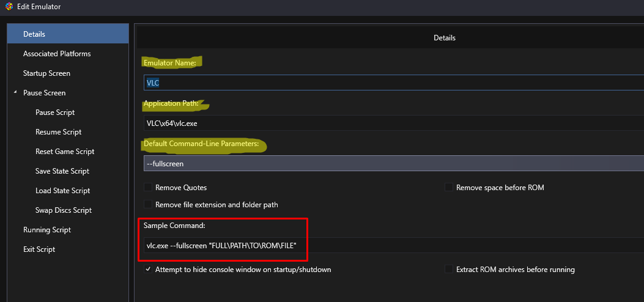Open the Reset Game Script page
644x302 pixels.
click(x=65, y=152)
